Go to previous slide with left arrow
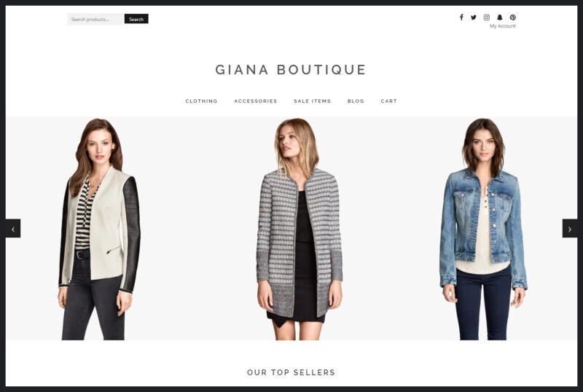Screen dimensions: 583x392 13,228
